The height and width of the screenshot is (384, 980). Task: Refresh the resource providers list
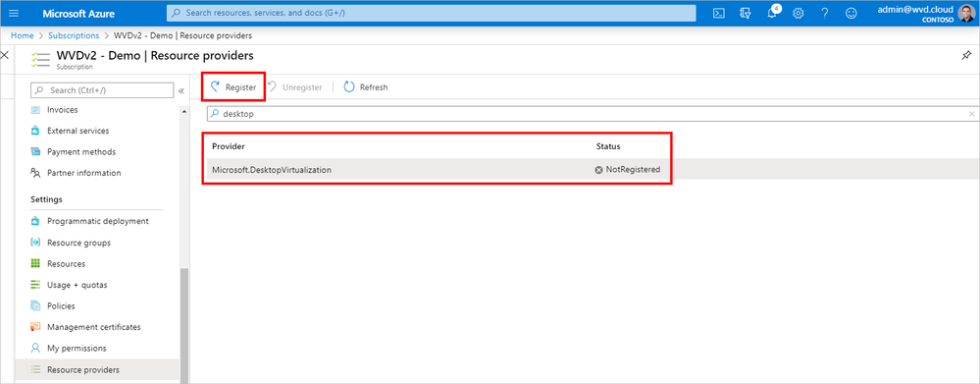(x=366, y=87)
